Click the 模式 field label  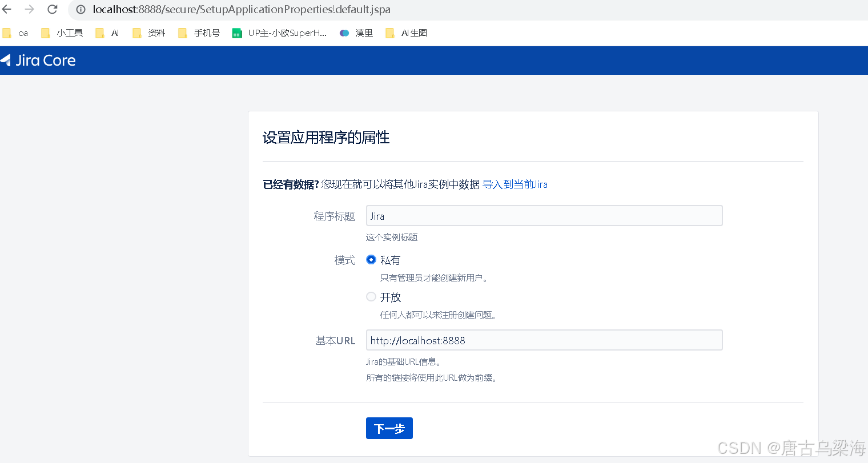pyautogui.click(x=345, y=260)
